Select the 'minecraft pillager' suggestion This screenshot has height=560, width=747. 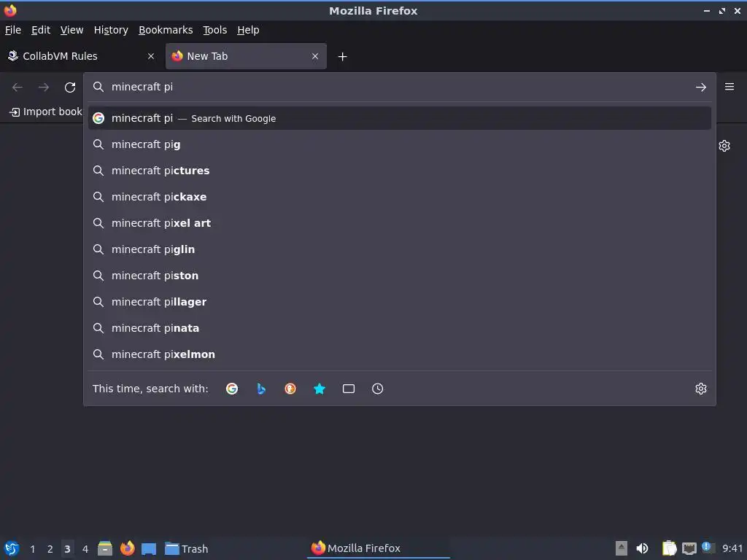point(400,301)
